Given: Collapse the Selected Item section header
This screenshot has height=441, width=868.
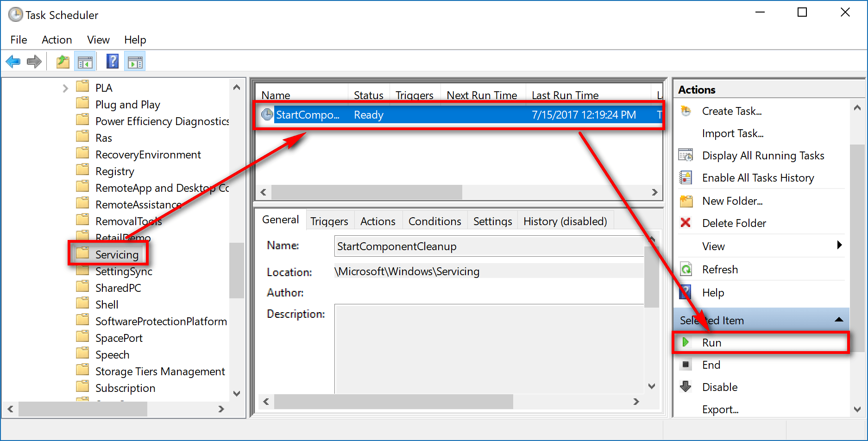Looking at the screenshot, I should click(x=839, y=320).
